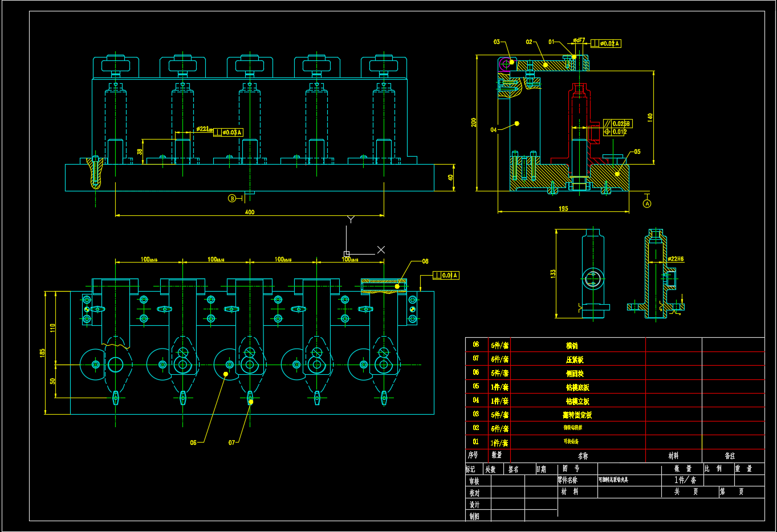Click the 材料 column header in parts list

point(673,456)
